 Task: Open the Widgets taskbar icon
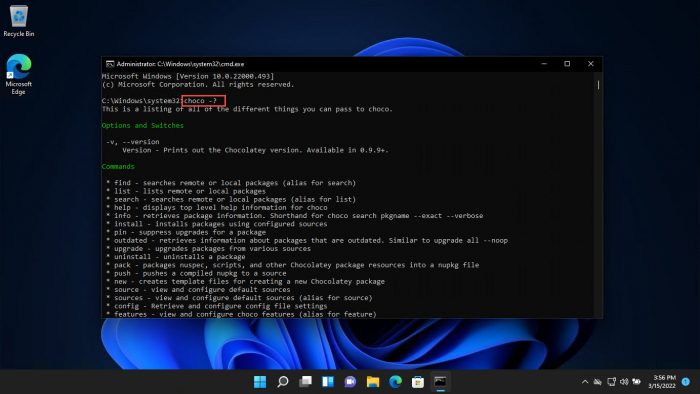point(328,382)
